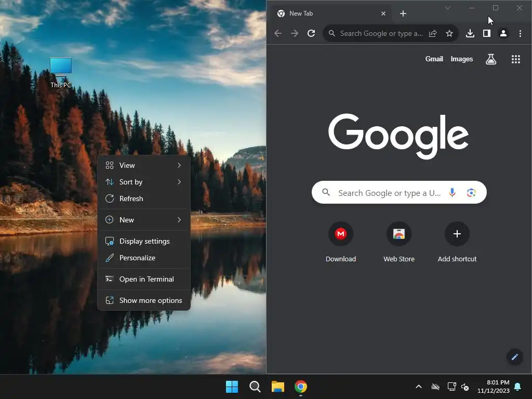Search by image with Google Lens

(x=471, y=192)
